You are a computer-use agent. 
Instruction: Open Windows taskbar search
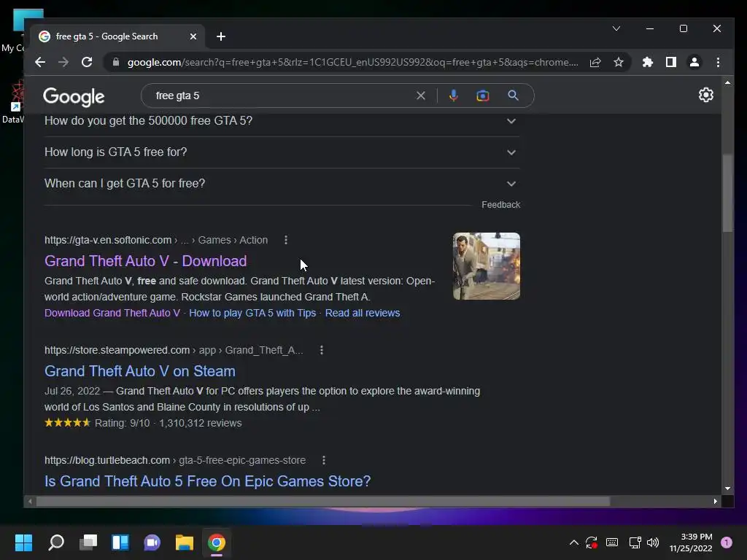[56, 542]
